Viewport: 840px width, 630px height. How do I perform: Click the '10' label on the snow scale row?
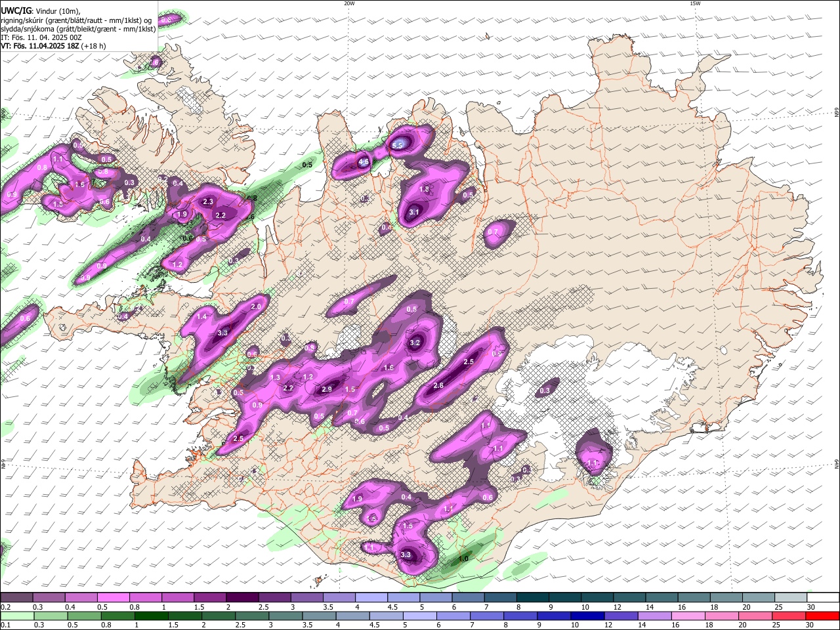pyautogui.click(x=585, y=607)
